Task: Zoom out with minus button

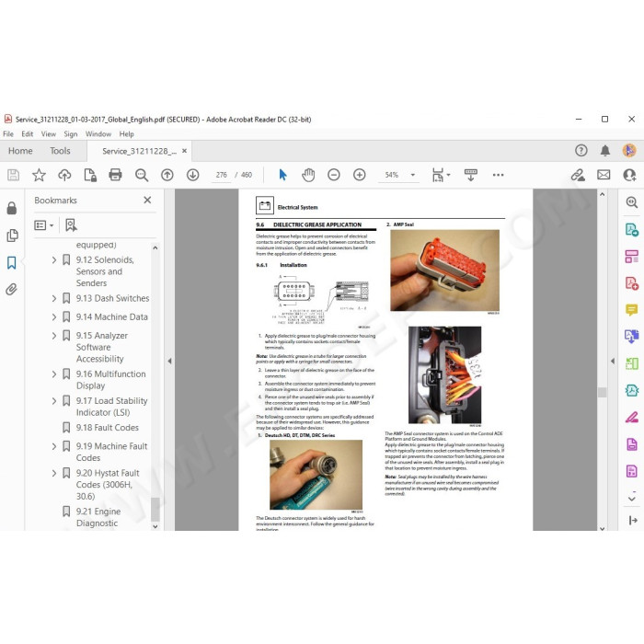Action: [x=334, y=175]
